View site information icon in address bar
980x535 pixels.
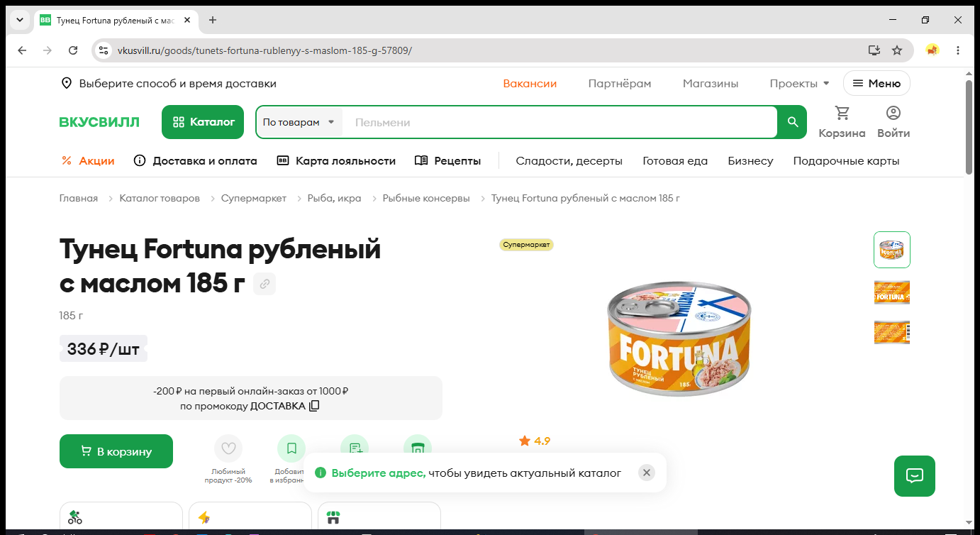(104, 50)
